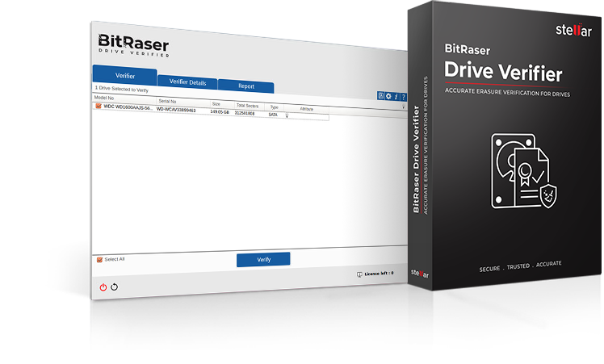Viewport: 604px width, 364px height.
Task: Click the Model No column header
Action: tap(104, 98)
